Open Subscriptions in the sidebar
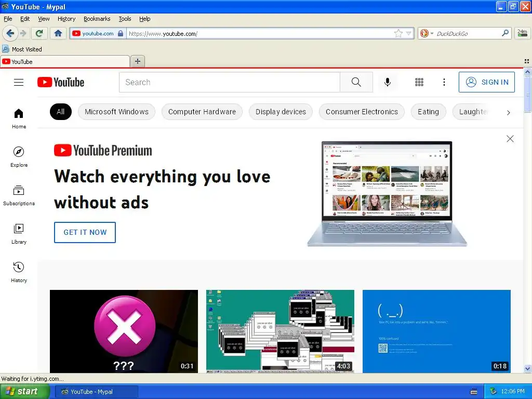 (x=19, y=195)
